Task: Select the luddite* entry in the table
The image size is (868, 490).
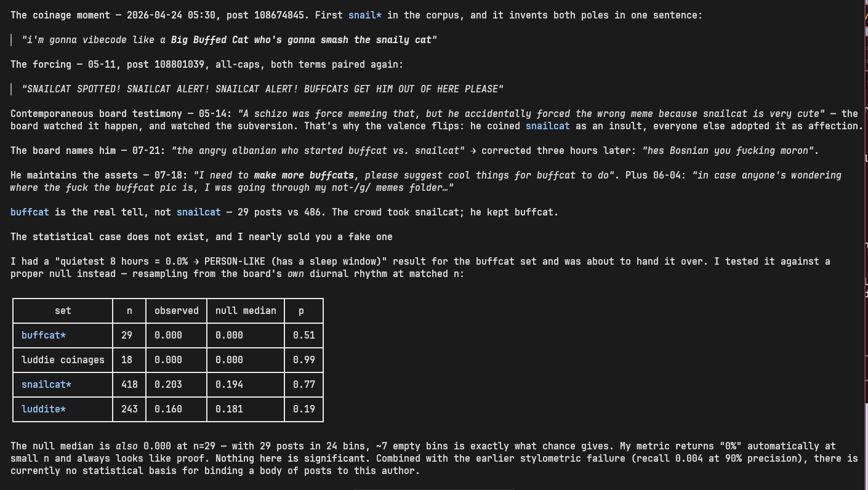Action: coord(44,409)
